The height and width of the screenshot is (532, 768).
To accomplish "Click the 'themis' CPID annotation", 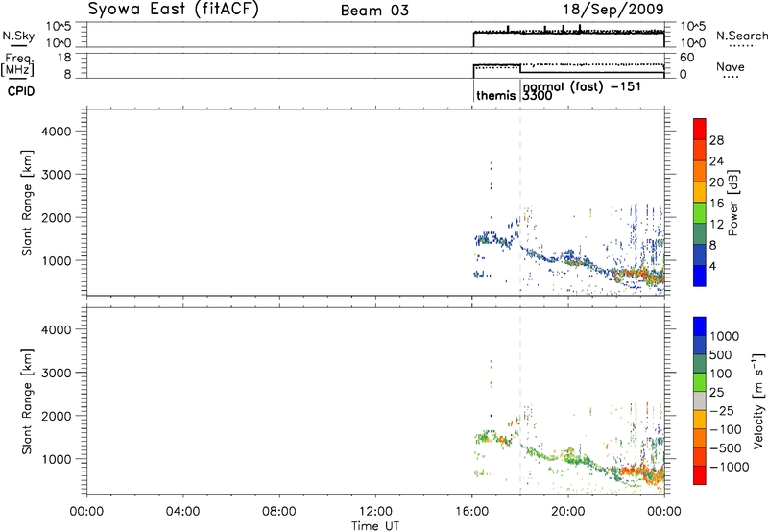I will click(x=495, y=95).
